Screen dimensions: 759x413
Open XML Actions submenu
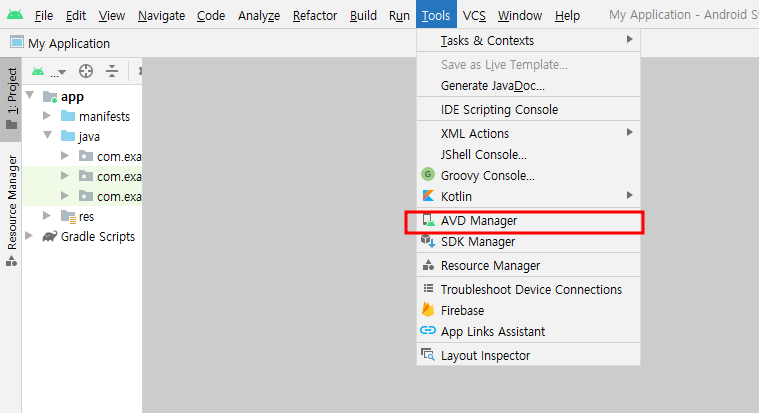(528, 134)
